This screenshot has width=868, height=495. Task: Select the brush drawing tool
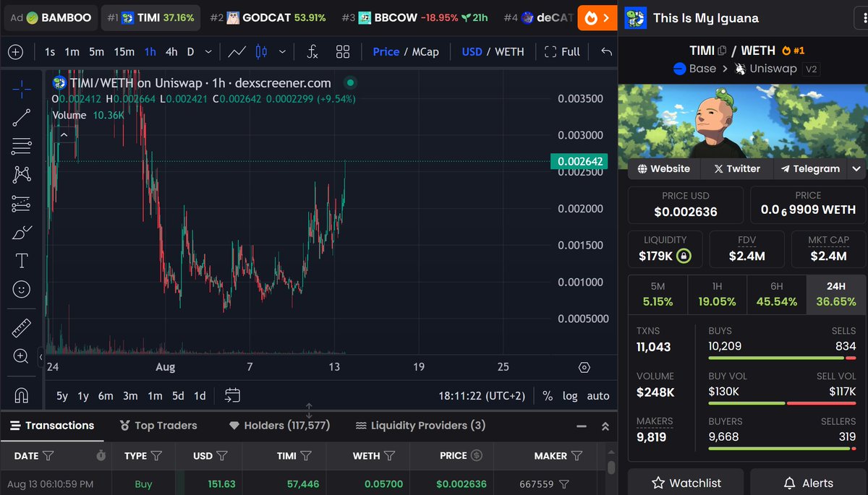pos(22,232)
